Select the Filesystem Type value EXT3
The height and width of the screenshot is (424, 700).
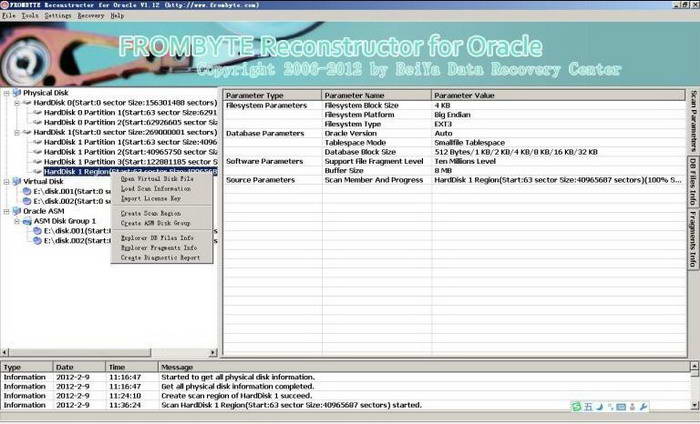[443, 124]
